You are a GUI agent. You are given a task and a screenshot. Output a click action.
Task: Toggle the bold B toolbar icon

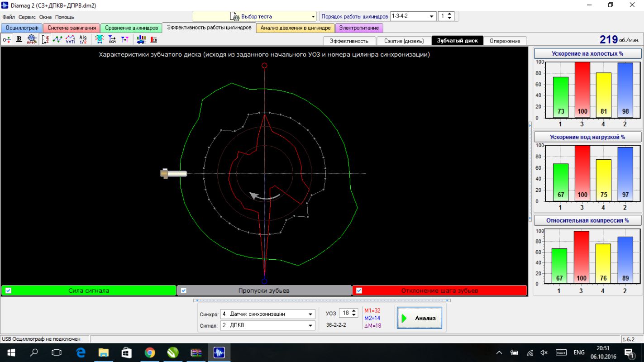(19, 39)
